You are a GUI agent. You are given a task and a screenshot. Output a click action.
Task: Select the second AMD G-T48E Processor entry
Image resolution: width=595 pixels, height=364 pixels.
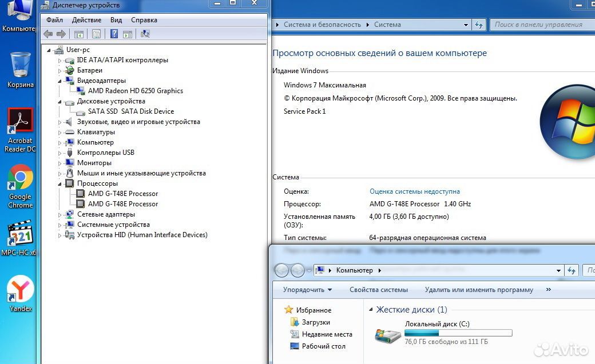pyautogui.click(x=123, y=203)
